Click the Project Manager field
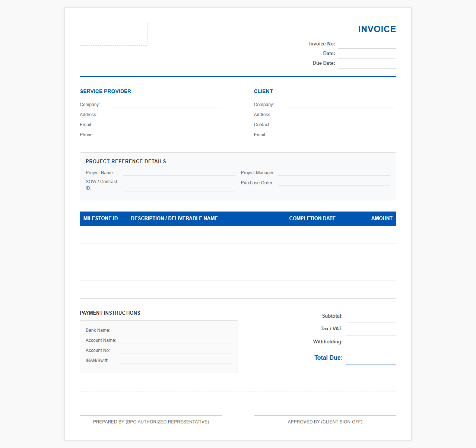Viewport: 476px width, 448px height. pyautogui.click(x=334, y=172)
